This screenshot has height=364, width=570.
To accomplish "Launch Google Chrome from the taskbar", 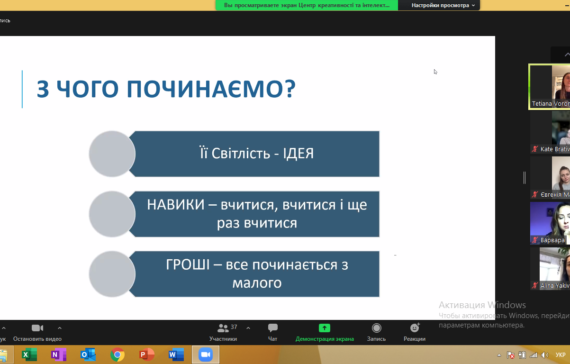I will (x=117, y=355).
